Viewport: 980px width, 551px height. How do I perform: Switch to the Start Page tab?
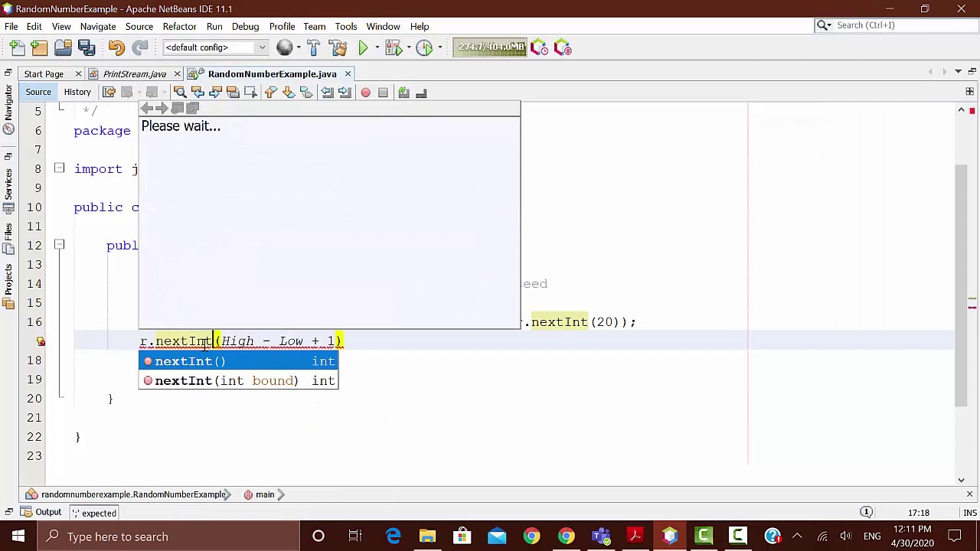(x=44, y=73)
